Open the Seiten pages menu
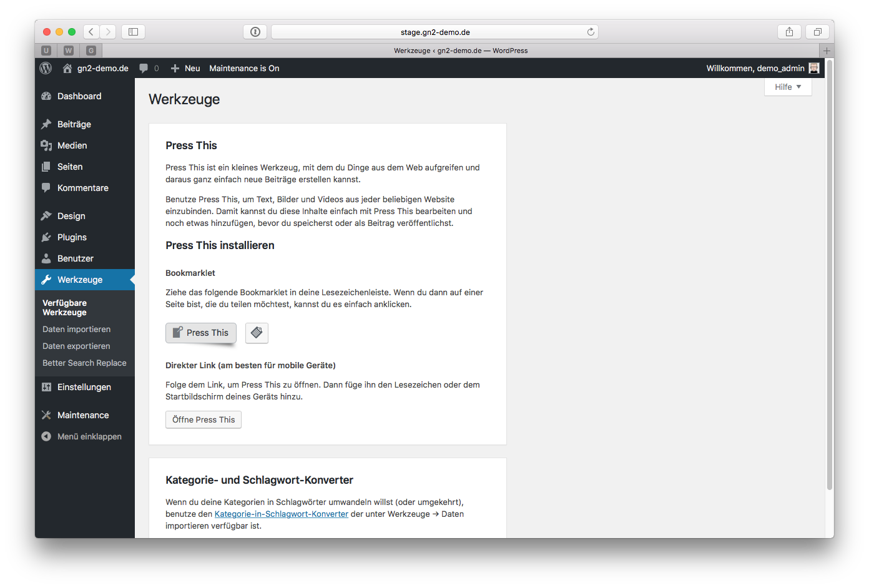Image resolution: width=869 pixels, height=588 pixels. (85, 167)
